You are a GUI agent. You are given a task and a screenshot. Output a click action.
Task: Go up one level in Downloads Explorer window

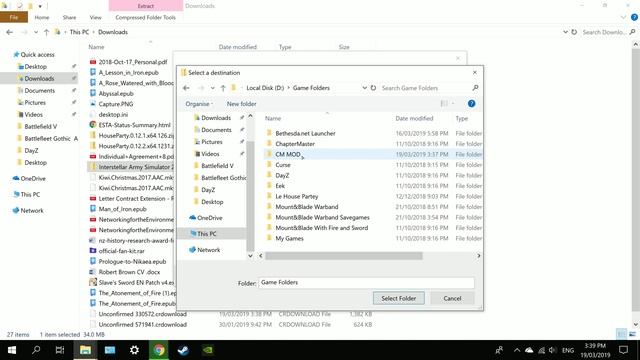pyautogui.click(x=47, y=32)
